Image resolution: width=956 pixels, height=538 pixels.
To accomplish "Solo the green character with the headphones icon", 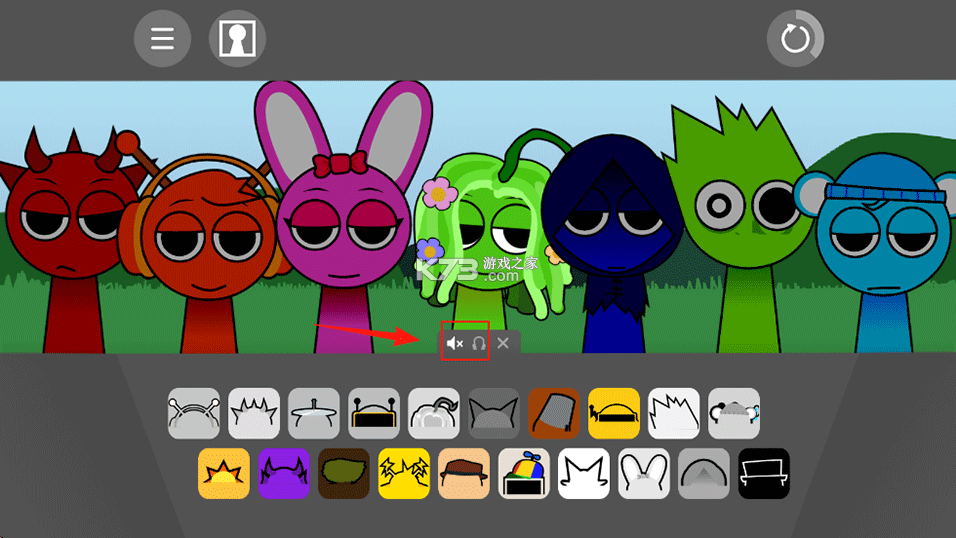I will 479,343.
